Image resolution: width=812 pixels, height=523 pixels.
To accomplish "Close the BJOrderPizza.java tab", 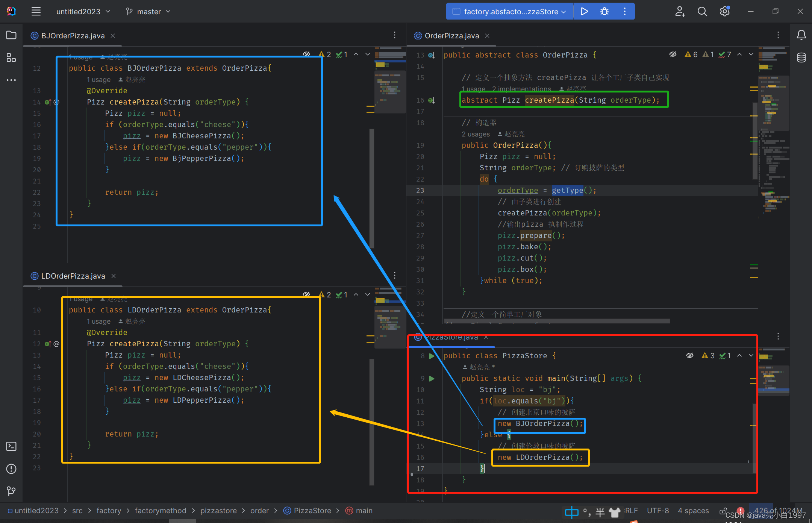I will tap(113, 36).
